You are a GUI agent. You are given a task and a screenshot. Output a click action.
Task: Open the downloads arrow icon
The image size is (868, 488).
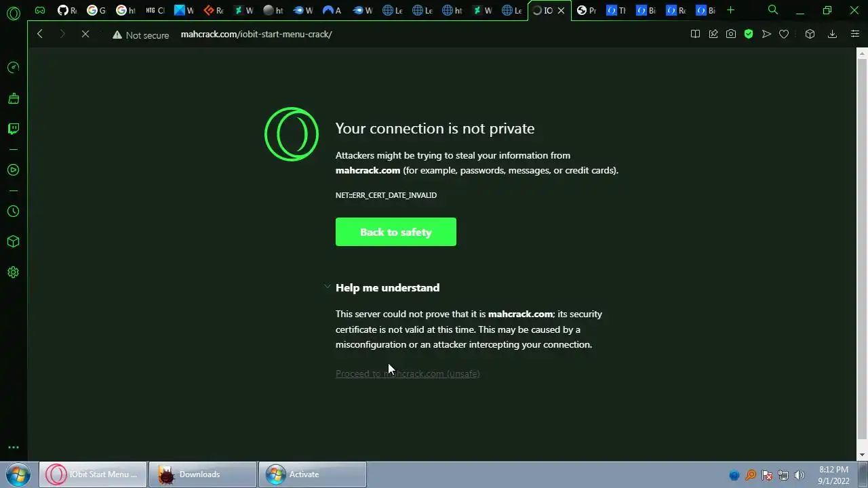pos(832,34)
